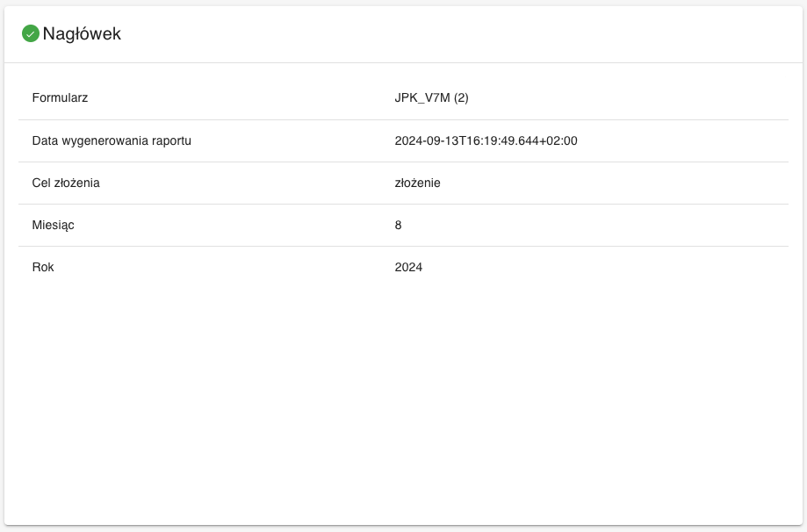This screenshot has height=532, width=807.
Task: Click the Cel złożenia field label
Action: (66, 183)
